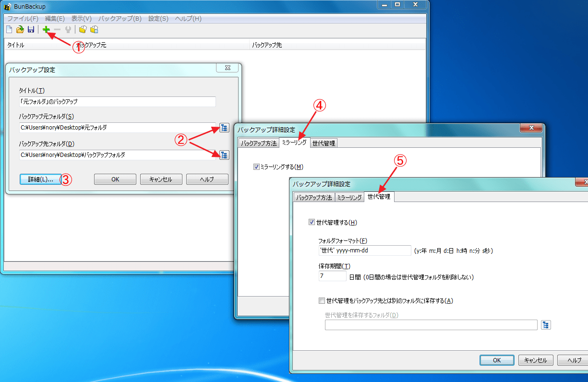Viewport: 588px width, 382px height.
Task: Open the 設定(S) menu
Action: tap(158, 19)
